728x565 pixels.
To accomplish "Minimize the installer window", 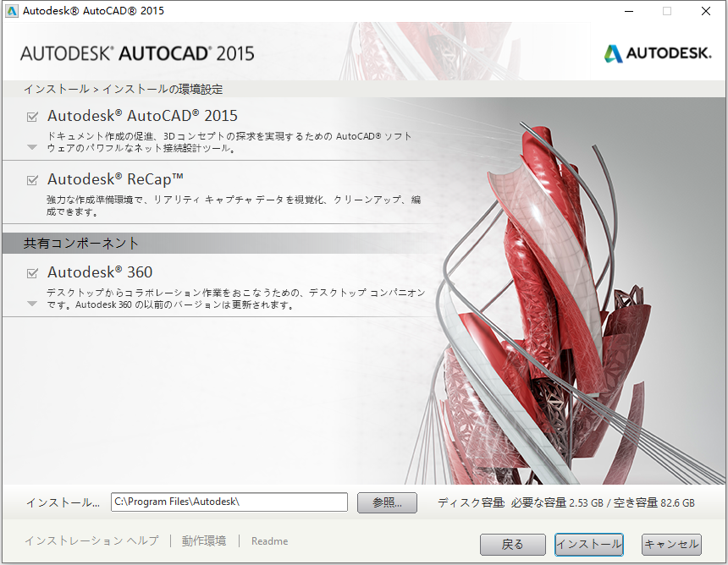I will pyautogui.click(x=629, y=11).
